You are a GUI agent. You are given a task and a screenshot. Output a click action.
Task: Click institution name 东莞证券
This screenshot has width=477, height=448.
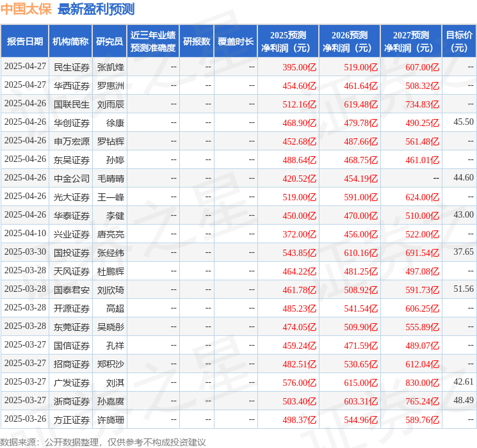72,327
